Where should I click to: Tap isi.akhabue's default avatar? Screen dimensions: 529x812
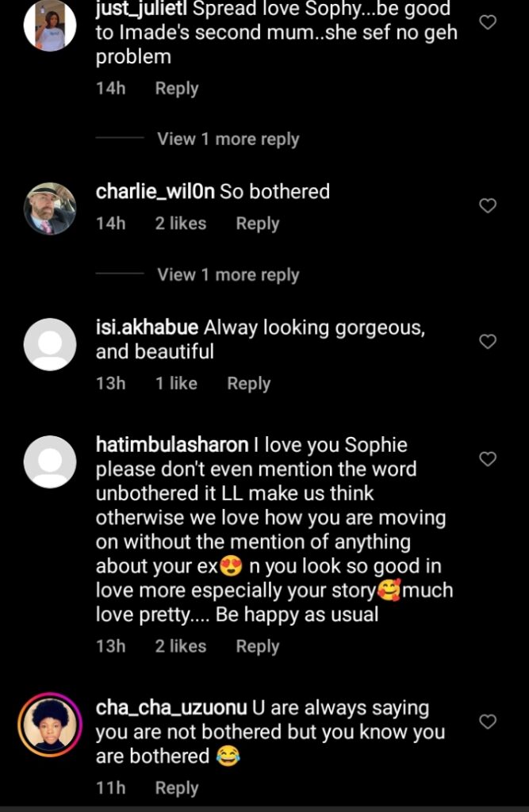coord(50,344)
